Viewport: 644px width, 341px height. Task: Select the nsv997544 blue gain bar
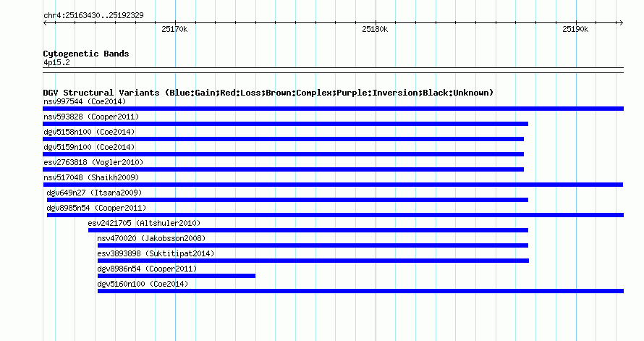point(333,109)
